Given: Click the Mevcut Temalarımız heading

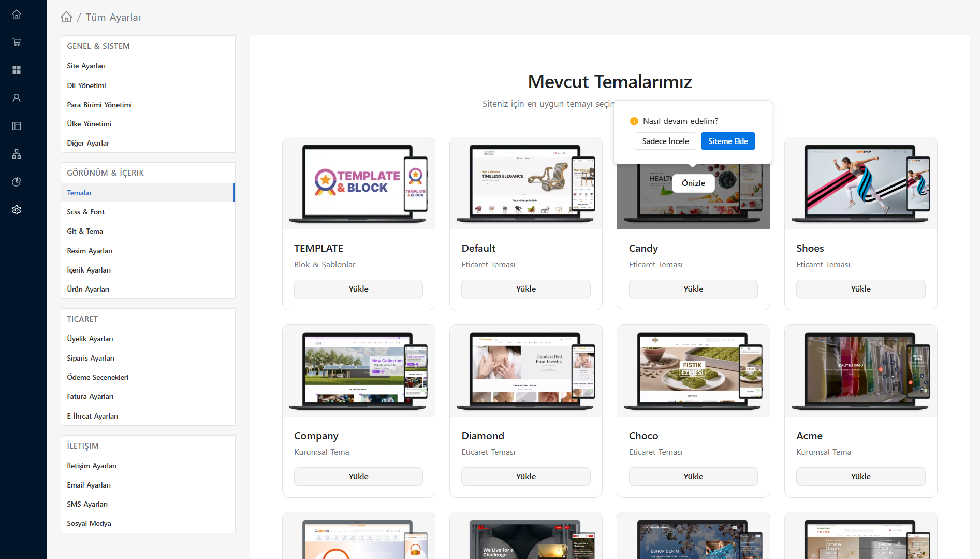Looking at the screenshot, I should click(x=610, y=82).
